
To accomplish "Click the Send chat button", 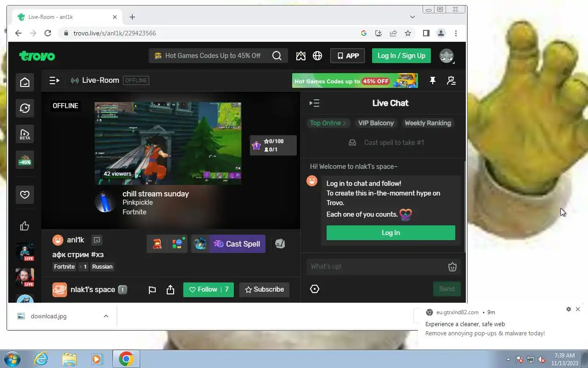I will pos(447,289).
